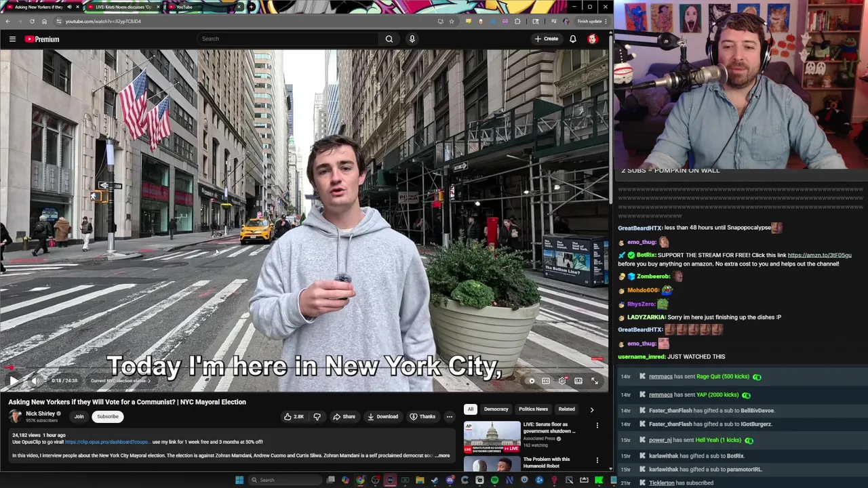This screenshot has width=868, height=488.
Task: Open video player settings gear
Action: click(562, 381)
